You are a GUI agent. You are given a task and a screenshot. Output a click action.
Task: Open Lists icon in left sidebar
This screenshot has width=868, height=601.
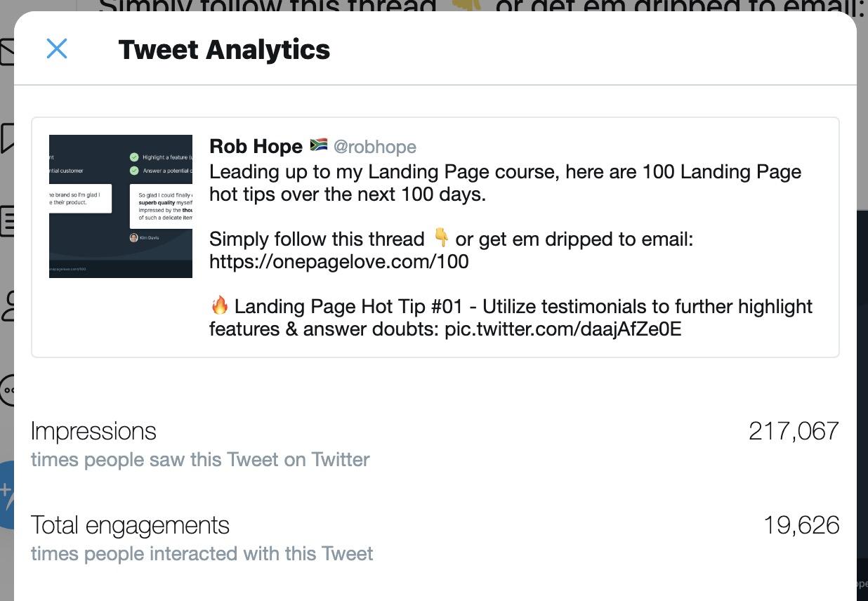click(6, 221)
